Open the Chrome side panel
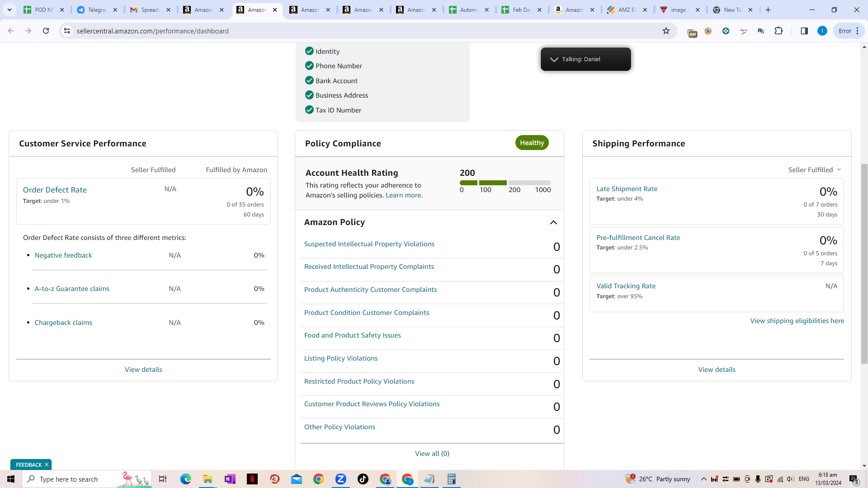The width and height of the screenshot is (868, 488). pos(804,31)
